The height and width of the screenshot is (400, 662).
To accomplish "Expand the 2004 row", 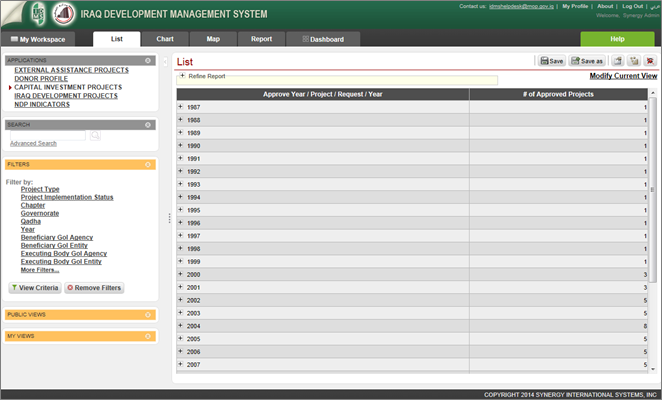I will click(x=181, y=326).
